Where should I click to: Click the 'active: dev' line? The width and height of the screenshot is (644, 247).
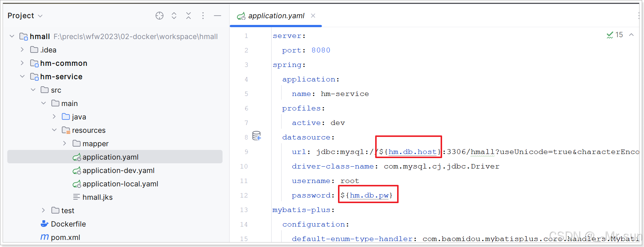(x=318, y=123)
